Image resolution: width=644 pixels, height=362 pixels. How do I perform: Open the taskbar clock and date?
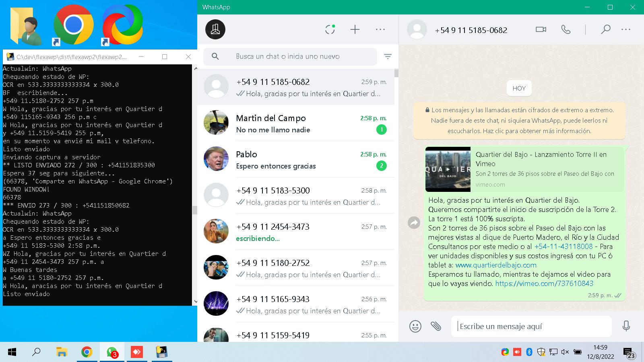(x=601, y=352)
